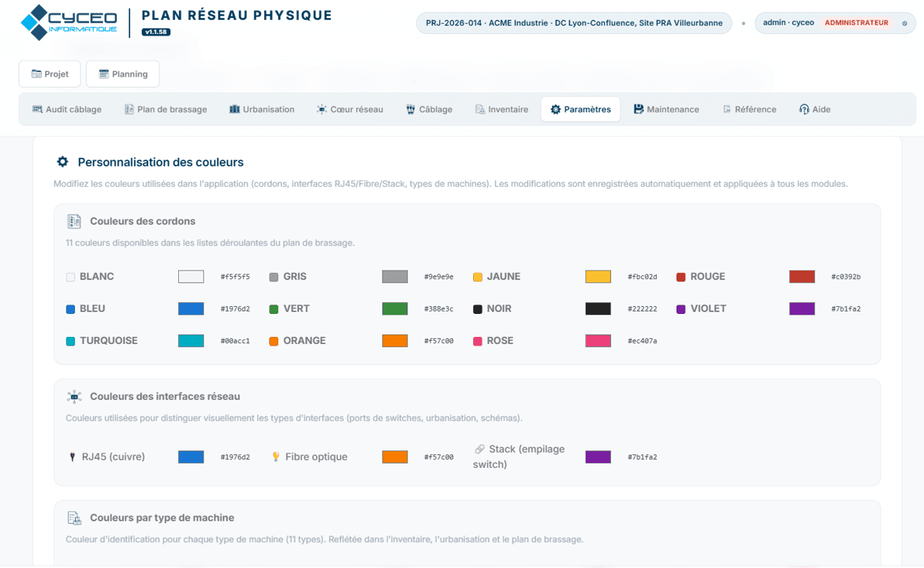The width and height of the screenshot is (924, 568).
Task: Click the Planning button
Action: (x=122, y=73)
